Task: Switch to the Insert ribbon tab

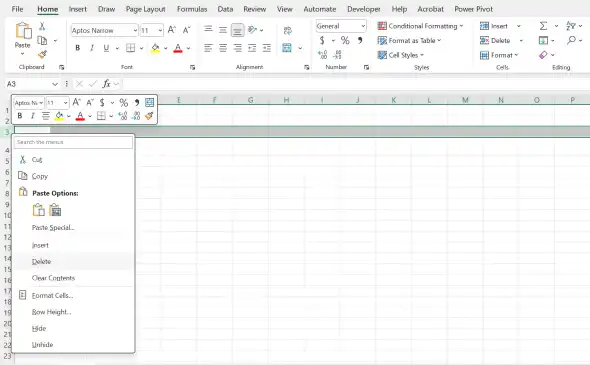Action: tap(78, 9)
